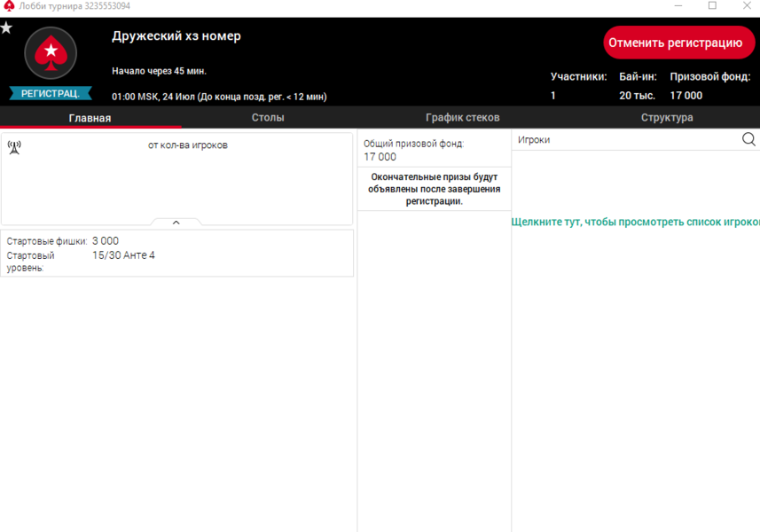Image resolution: width=760 pixels, height=532 pixels.
Task: Close the tournament lobby window
Action: click(x=745, y=6)
